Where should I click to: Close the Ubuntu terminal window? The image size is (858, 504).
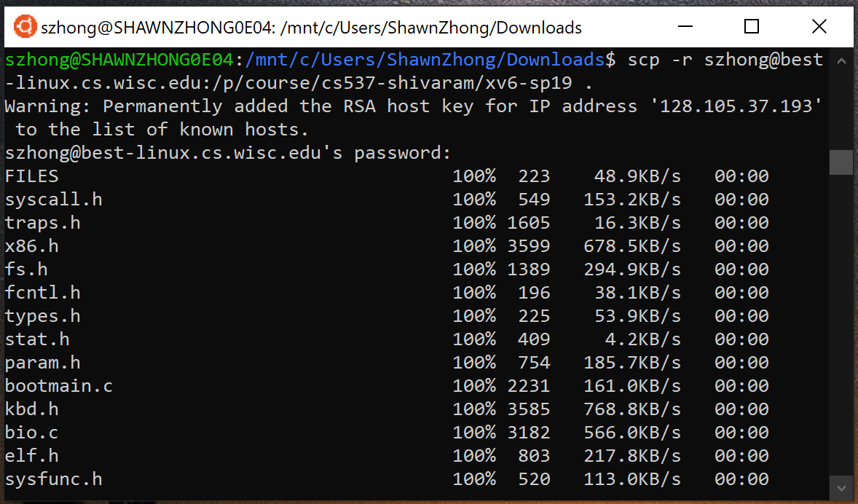coord(819,28)
